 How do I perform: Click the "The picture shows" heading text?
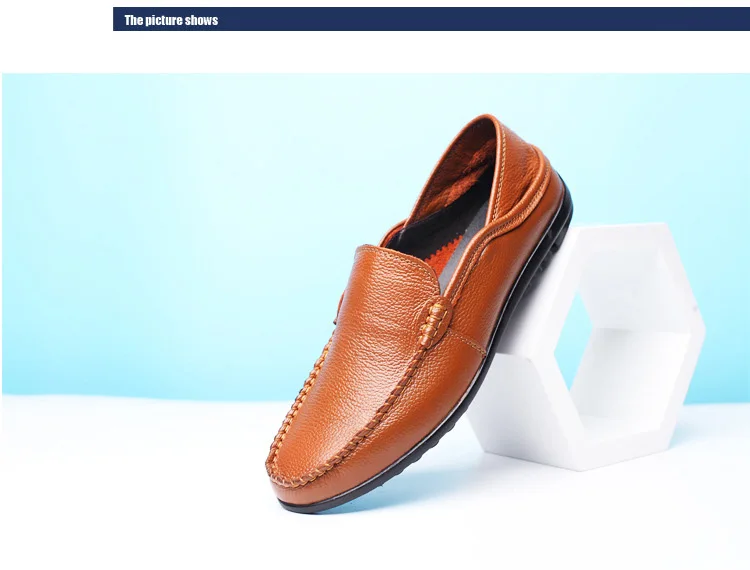tap(171, 20)
